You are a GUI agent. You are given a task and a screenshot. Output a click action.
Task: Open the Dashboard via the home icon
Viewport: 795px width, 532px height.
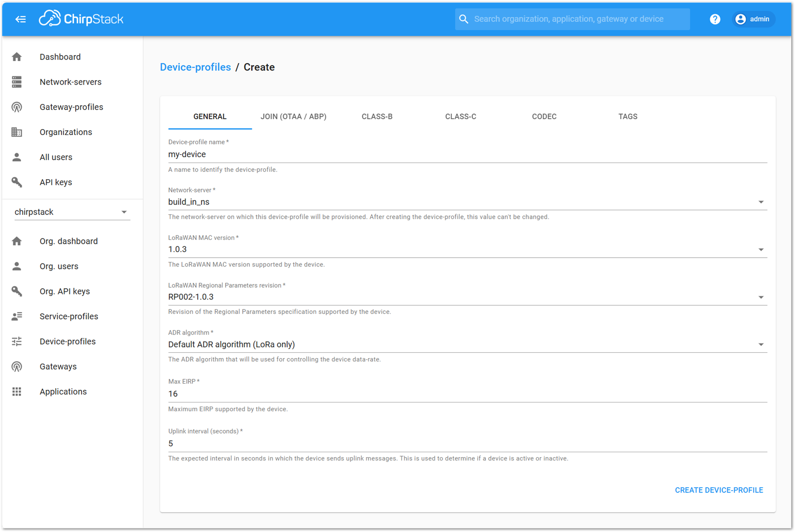pos(17,57)
